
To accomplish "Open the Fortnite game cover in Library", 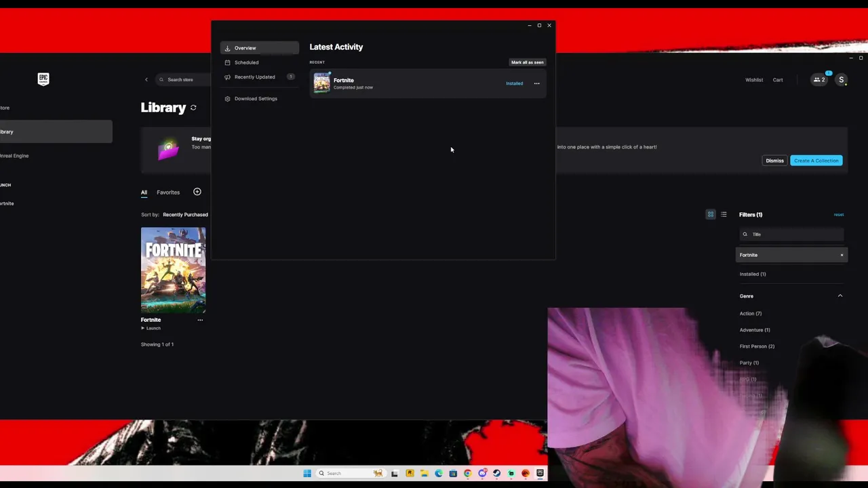I will pyautogui.click(x=173, y=270).
